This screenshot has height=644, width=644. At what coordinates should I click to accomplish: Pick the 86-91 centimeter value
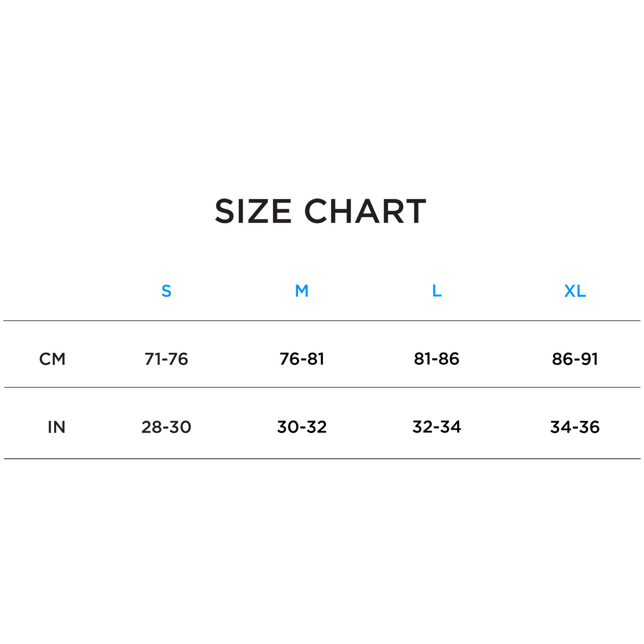click(575, 359)
